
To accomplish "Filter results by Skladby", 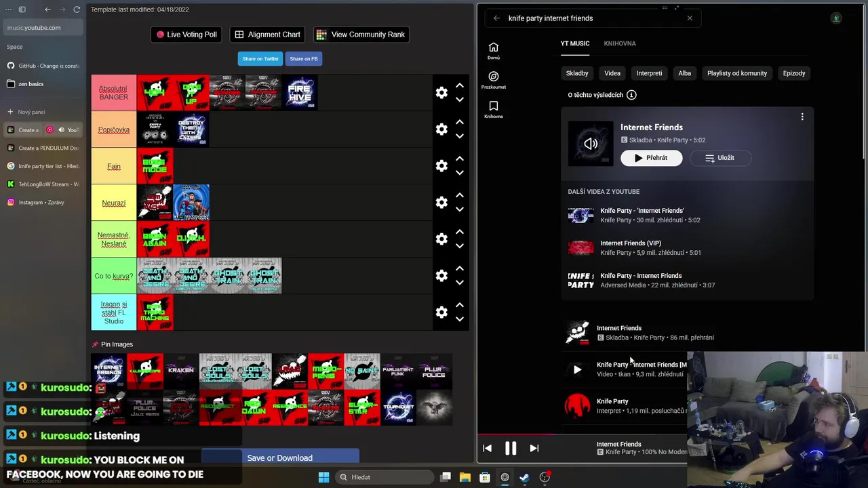I will (577, 73).
